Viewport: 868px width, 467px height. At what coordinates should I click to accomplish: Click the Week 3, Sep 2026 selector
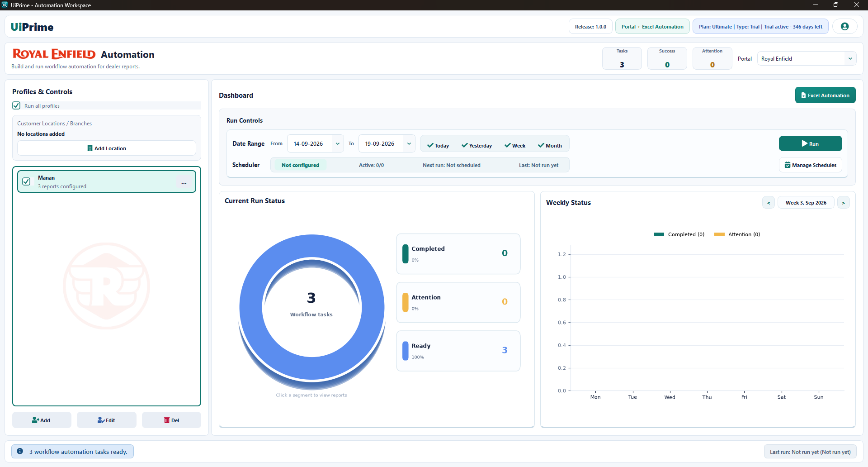pyautogui.click(x=806, y=203)
